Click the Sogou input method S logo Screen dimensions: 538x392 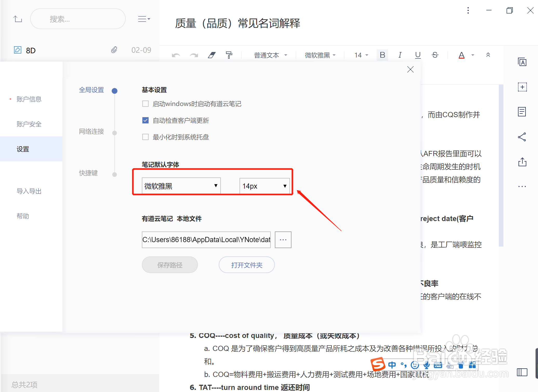[x=378, y=364]
